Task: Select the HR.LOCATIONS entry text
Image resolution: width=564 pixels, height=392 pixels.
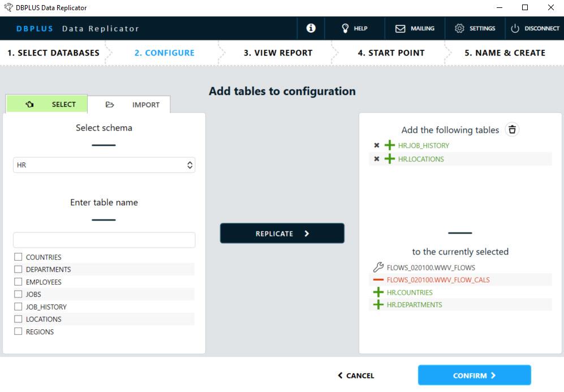Action: point(421,159)
